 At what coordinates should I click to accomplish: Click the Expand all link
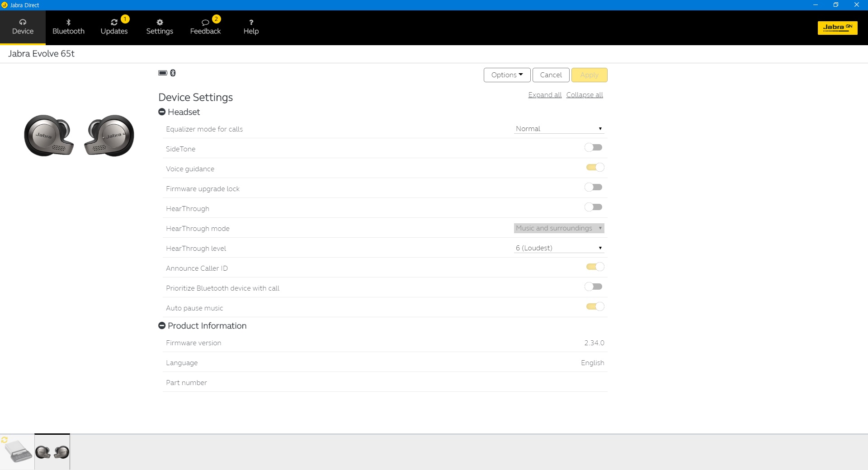point(545,94)
